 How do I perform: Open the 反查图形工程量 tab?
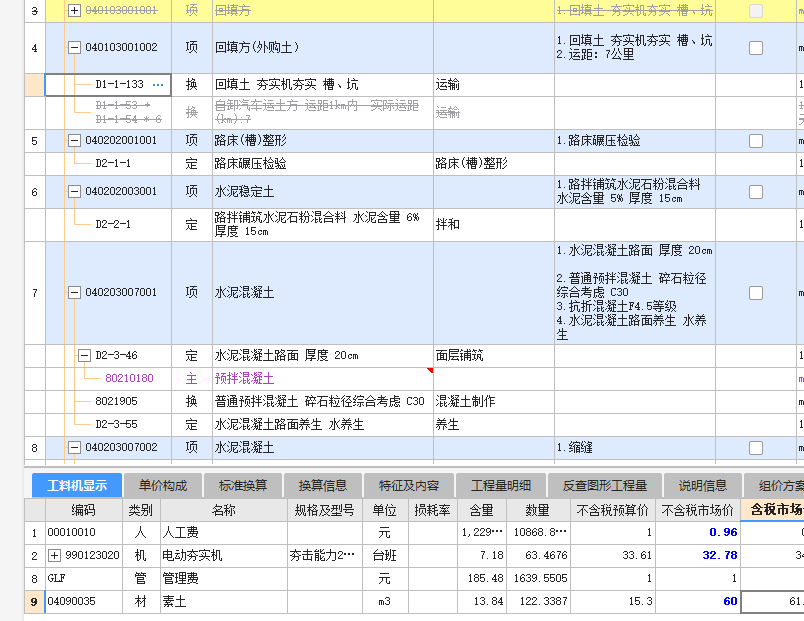[x=605, y=485]
